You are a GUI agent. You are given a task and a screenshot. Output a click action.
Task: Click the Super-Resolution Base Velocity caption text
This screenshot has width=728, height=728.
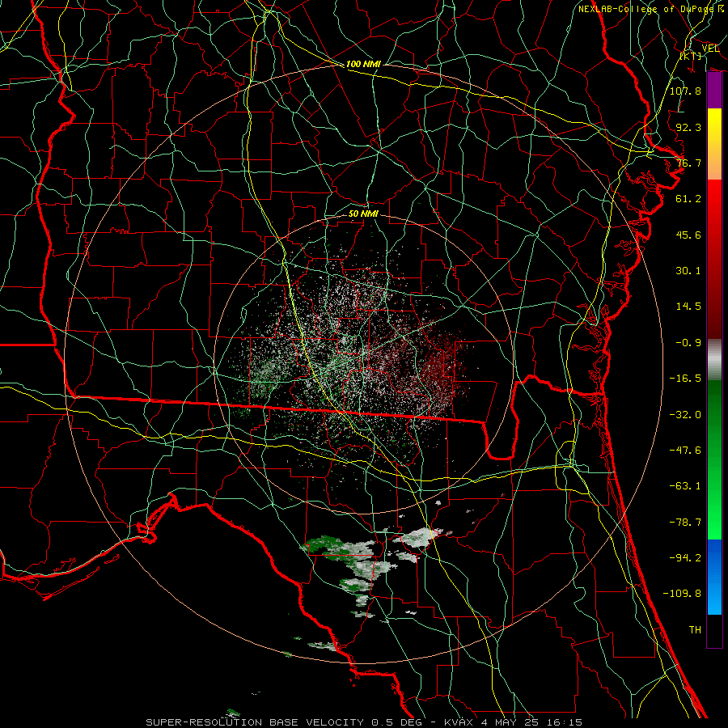click(363, 722)
